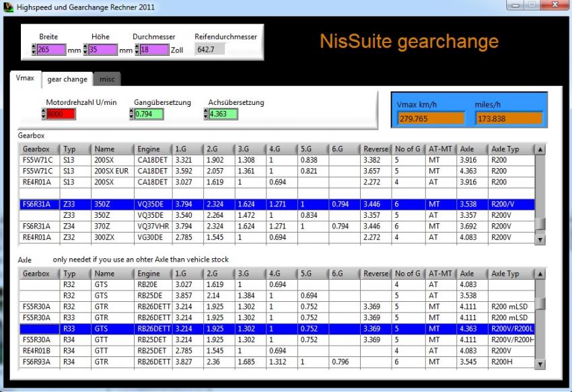Viewport: 572px width, 392px height.
Task: Click the Höhe stepper arrows
Action: click(x=86, y=50)
